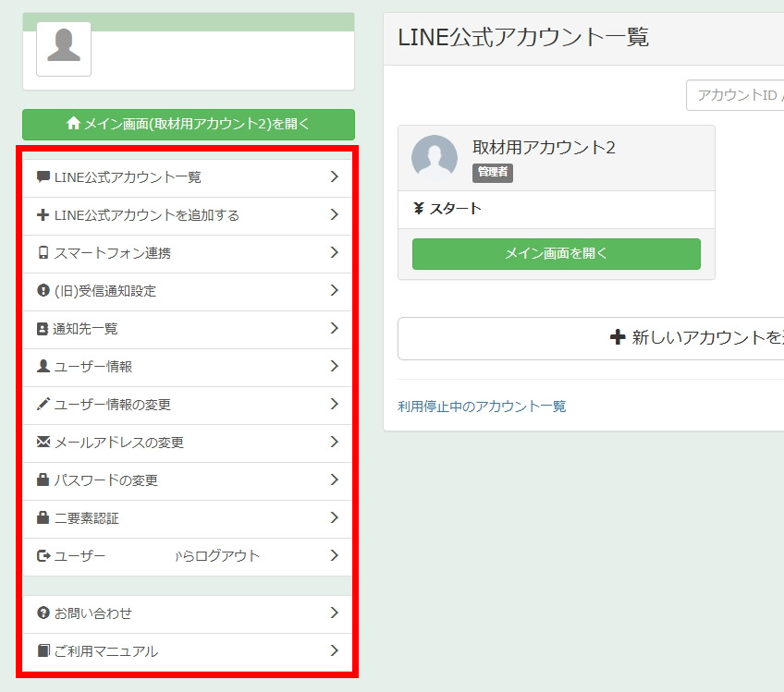Image resolution: width=784 pixels, height=692 pixels.
Task: Click the plus icon beside LINE公式アカウントを追加する
Action: point(43,215)
